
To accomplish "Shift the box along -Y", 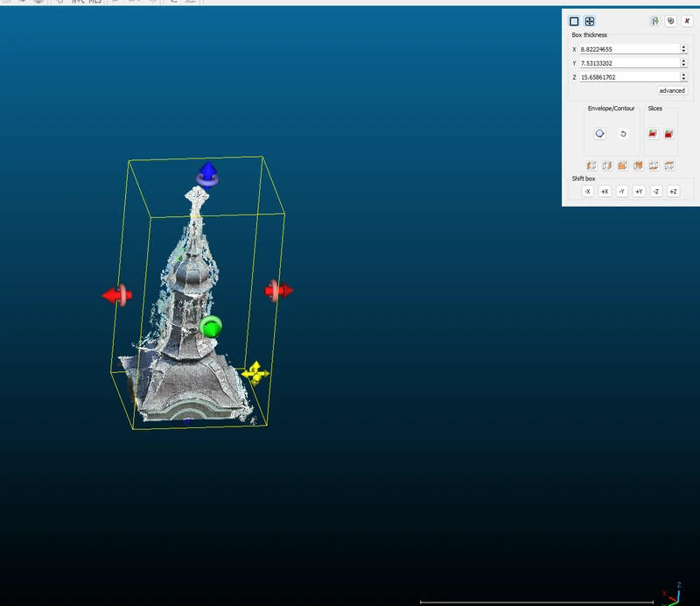I will tap(622, 191).
